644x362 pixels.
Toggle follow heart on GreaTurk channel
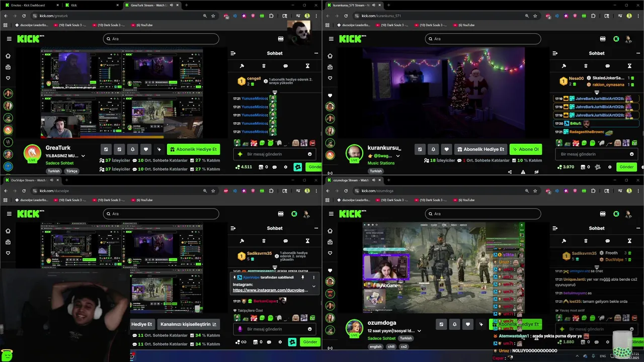[x=146, y=149]
